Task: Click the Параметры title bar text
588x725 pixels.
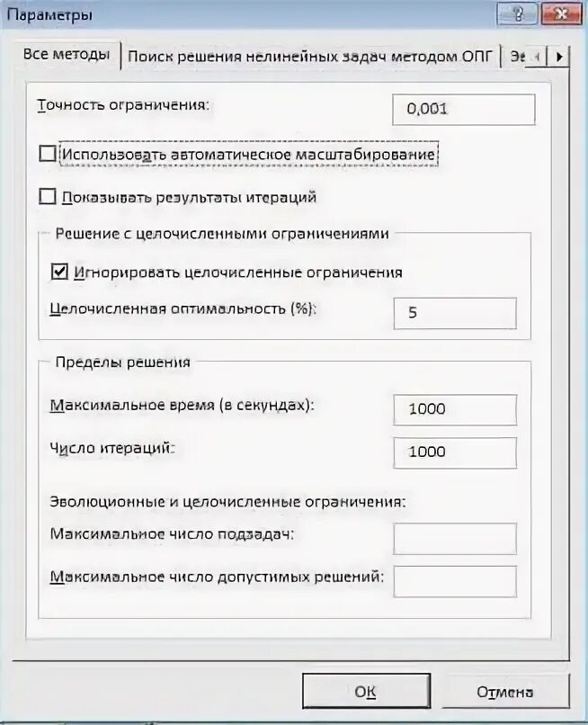Action: click(50, 14)
